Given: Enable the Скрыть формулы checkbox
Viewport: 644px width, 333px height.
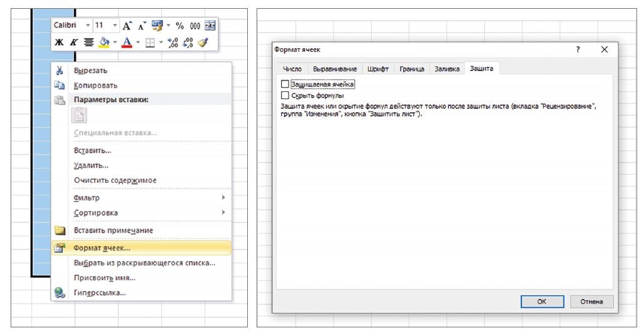Looking at the screenshot, I should coord(285,95).
